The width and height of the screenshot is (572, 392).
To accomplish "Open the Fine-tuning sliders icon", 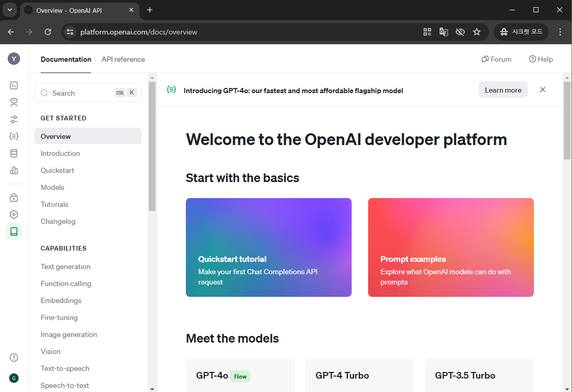I will click(x=14, y=119).
